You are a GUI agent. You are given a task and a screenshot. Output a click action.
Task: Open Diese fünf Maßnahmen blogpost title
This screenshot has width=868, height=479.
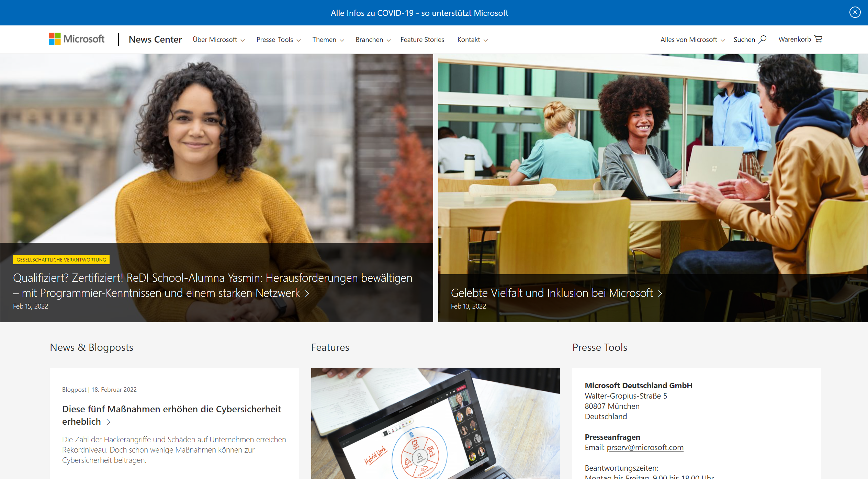(171, 409)
